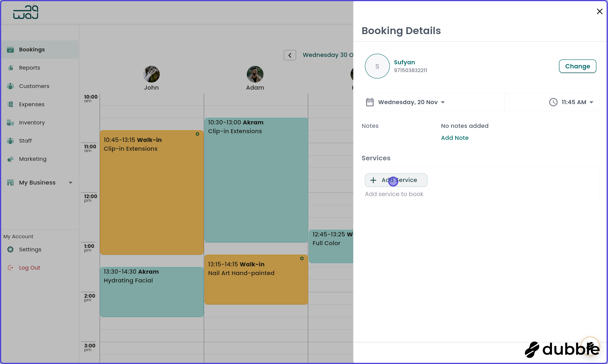Screen dimensions: 608x364
Task: Click the Inventory icon
Action: [x=11, y=122]
